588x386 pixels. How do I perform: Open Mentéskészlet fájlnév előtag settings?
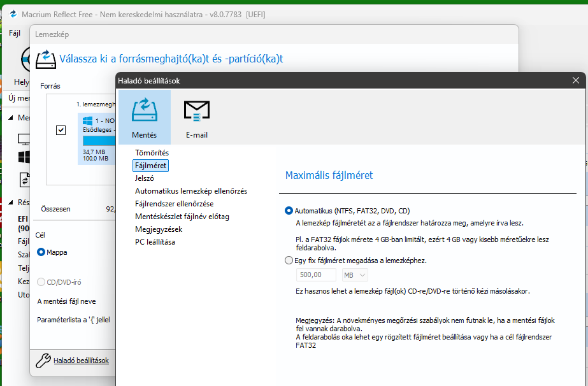tap(182, 217)
